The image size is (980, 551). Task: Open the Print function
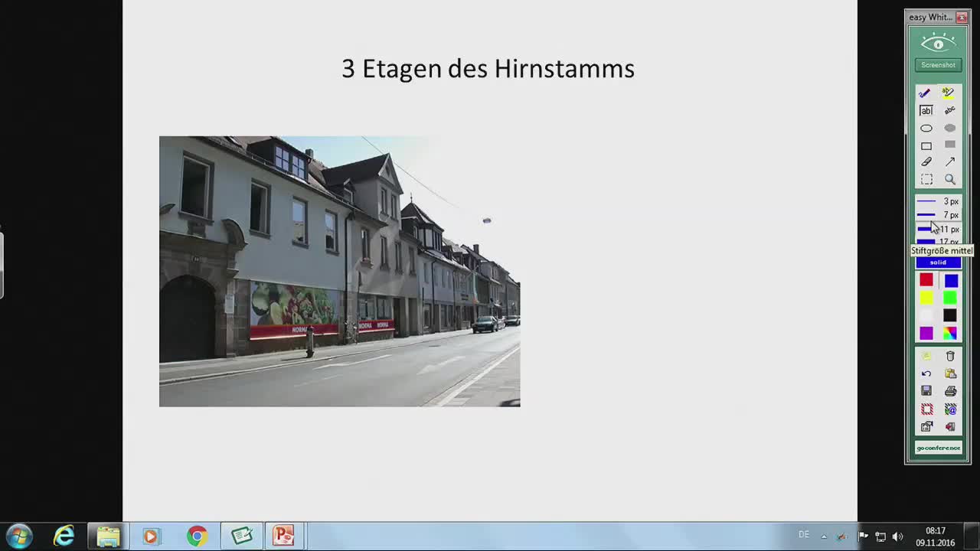point(949,390)
